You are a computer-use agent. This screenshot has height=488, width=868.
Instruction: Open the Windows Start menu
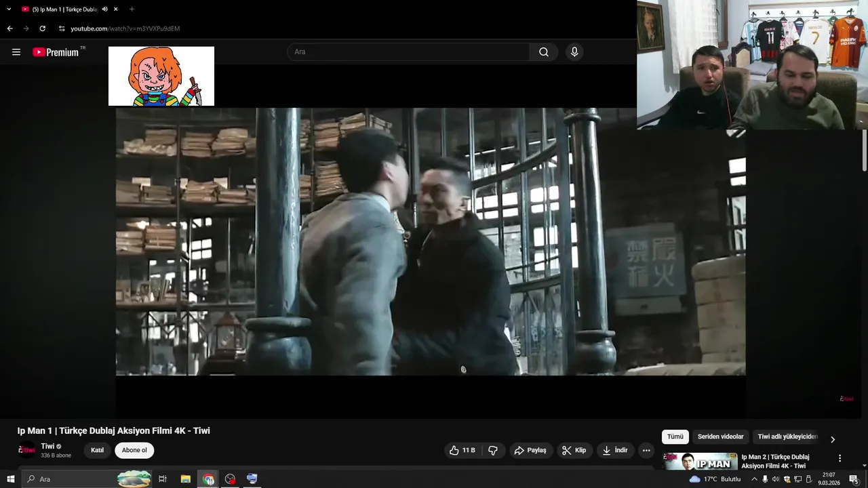[x=10, y=479]
